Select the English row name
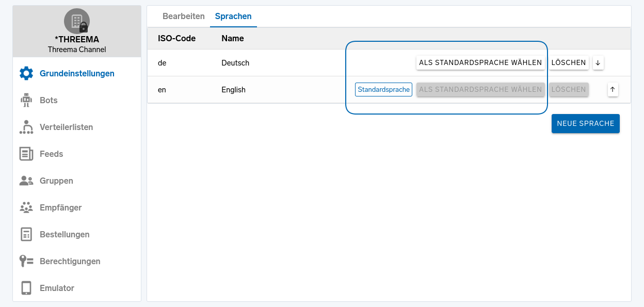The height and width of the screenshot is (307, 644). click(233, 90)
